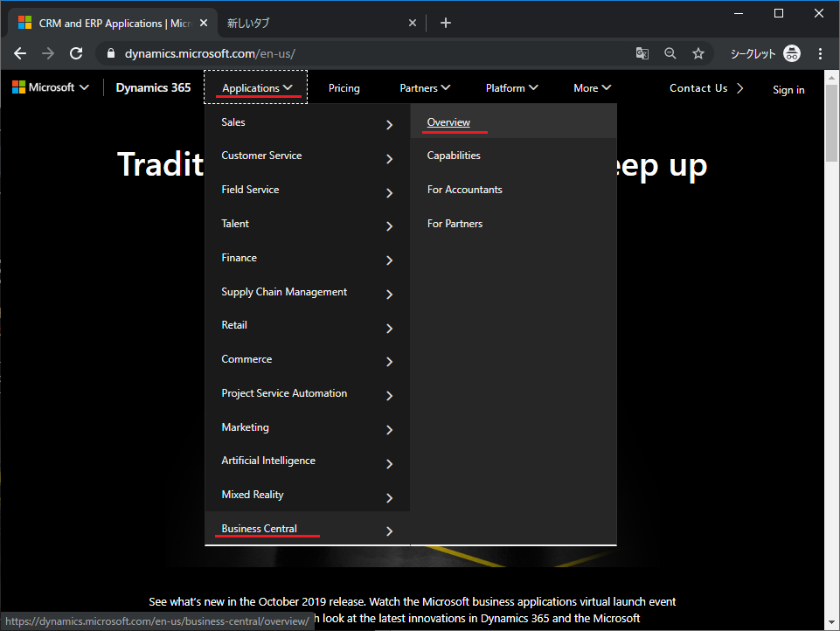Image resolution: width=840 pixels, height=631 pixels.
Task: Switch to the 新しいタブ tab
Action: pyautogui.click(x=316, y=23)
